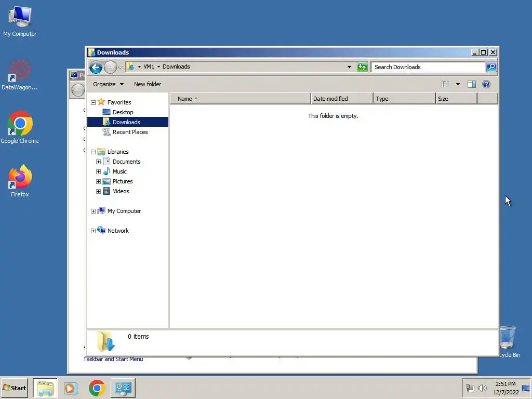Open My Computer desktop icon
This screenshot has height=399, width=532.
pyautogui.click(x=20, y=21)
